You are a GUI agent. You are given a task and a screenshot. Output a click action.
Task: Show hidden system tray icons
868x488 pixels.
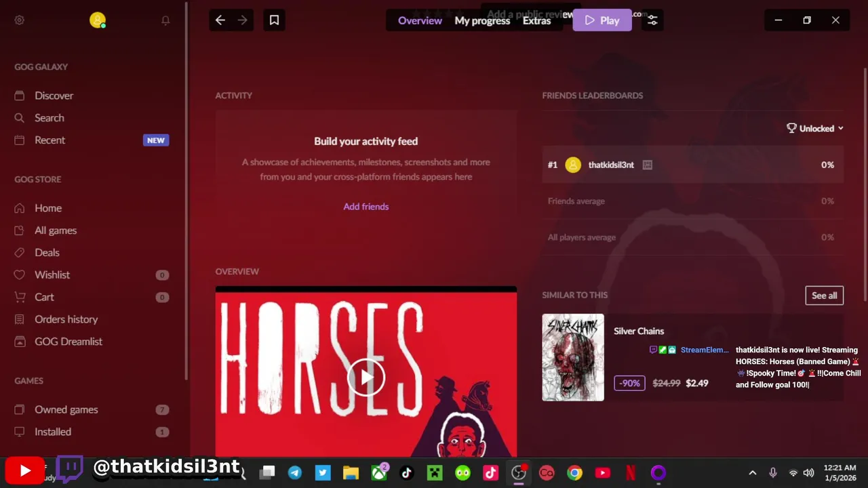pos(752,473)
